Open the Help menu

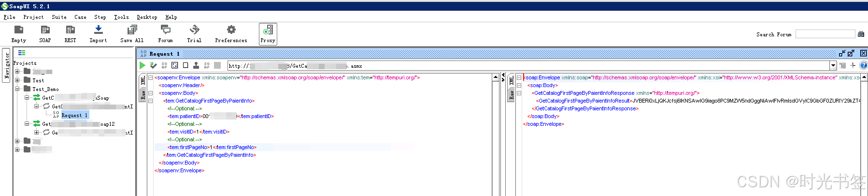(x=171, y=17)
